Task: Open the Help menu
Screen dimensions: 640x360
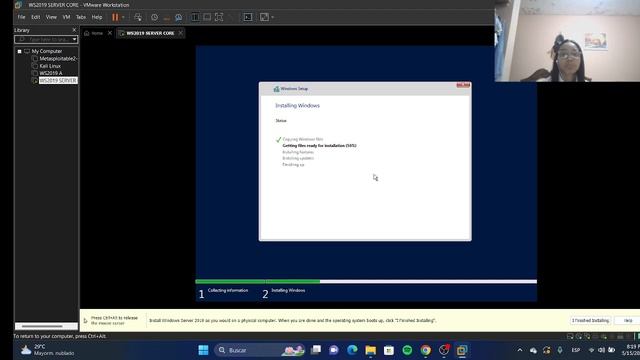Action: [97, 17]
